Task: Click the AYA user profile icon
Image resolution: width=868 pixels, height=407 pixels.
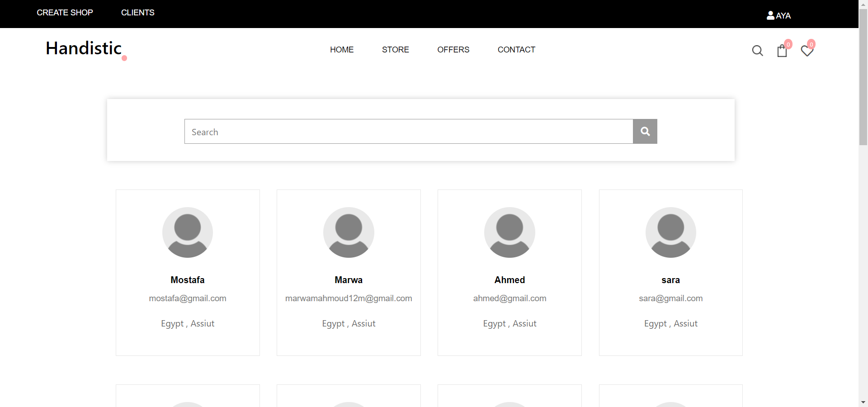Action: (x=770, y=15)
